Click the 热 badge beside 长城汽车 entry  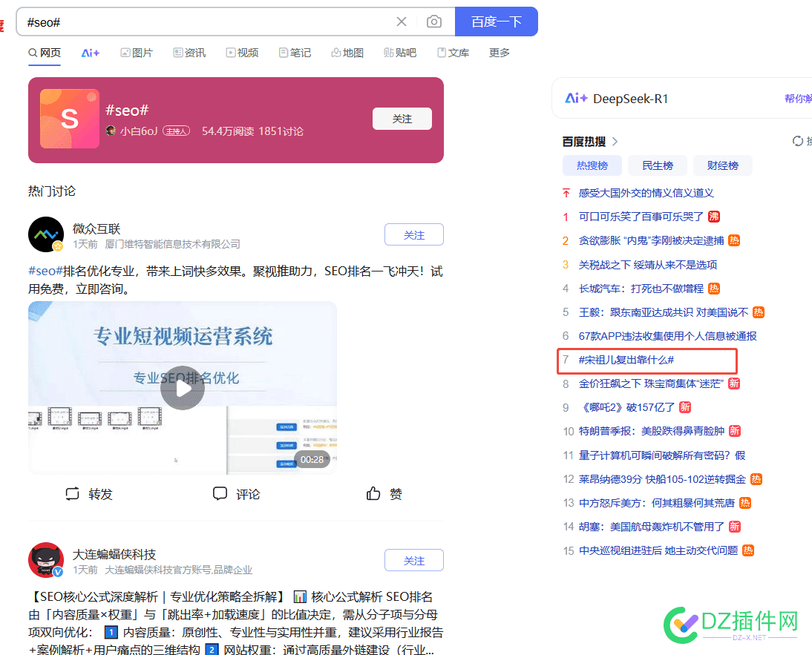tap(714, 288)
